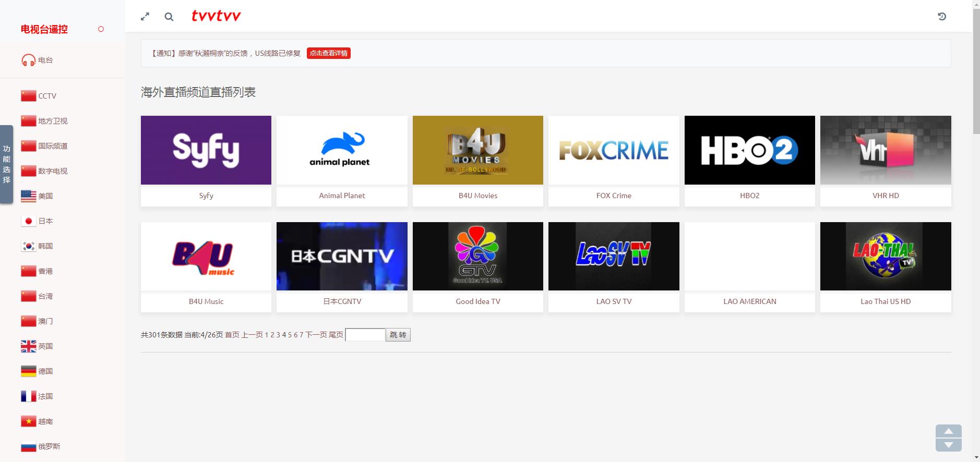Click the page number input field
Image resolution: width=980 pixels, height=462 pixels.
coord(365,335)
